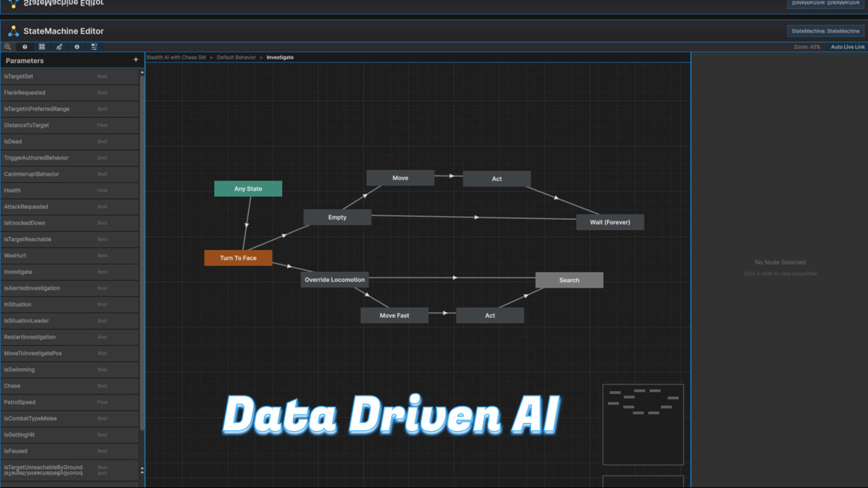Select the IsSituationLeader parameter
This screenshot has width=868, height=488.
click(x=69, y=320)
